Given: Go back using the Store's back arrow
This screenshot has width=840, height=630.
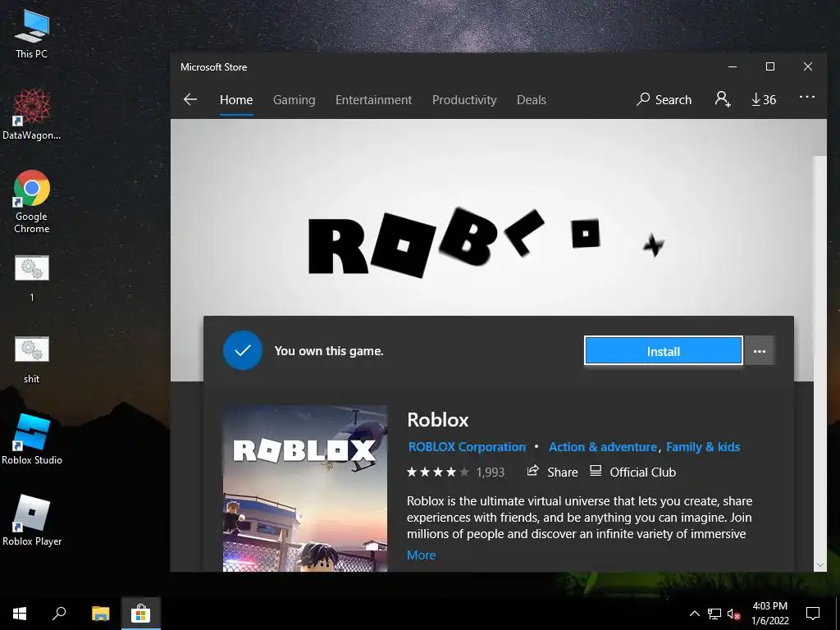Looking at the screenshot, I should pyautogui.click(x=190, y=99).
